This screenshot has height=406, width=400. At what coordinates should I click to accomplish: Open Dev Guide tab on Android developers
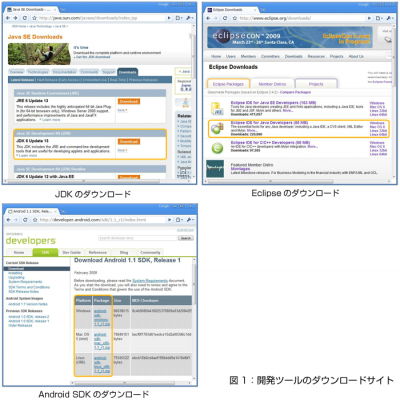point(72,252)
